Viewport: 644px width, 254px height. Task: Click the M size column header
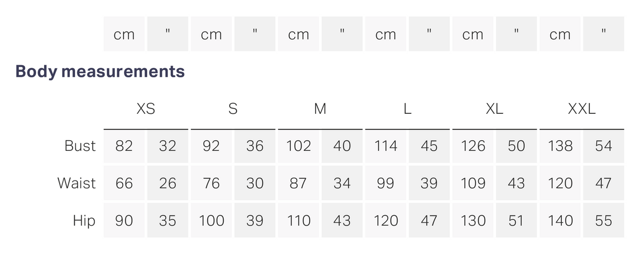tap(320, 109)
